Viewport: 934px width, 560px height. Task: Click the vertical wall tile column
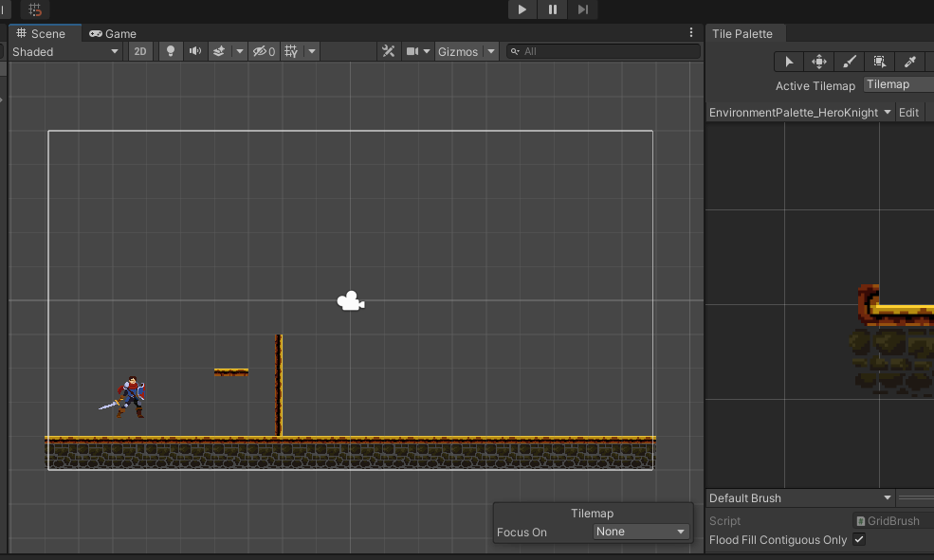[278, 385]
